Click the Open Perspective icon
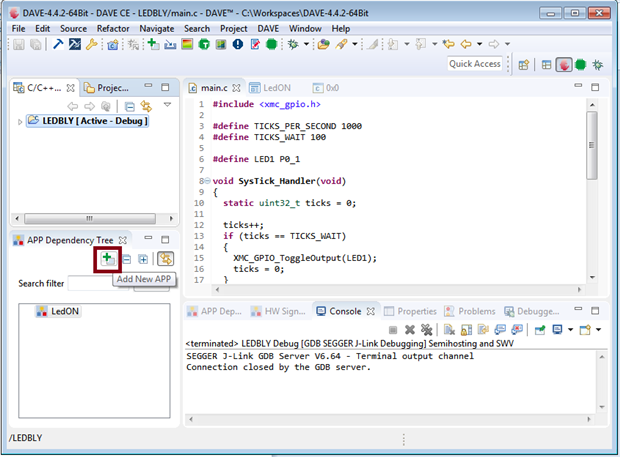This screenshot has height=457, width=620. [x=523, y=64]
